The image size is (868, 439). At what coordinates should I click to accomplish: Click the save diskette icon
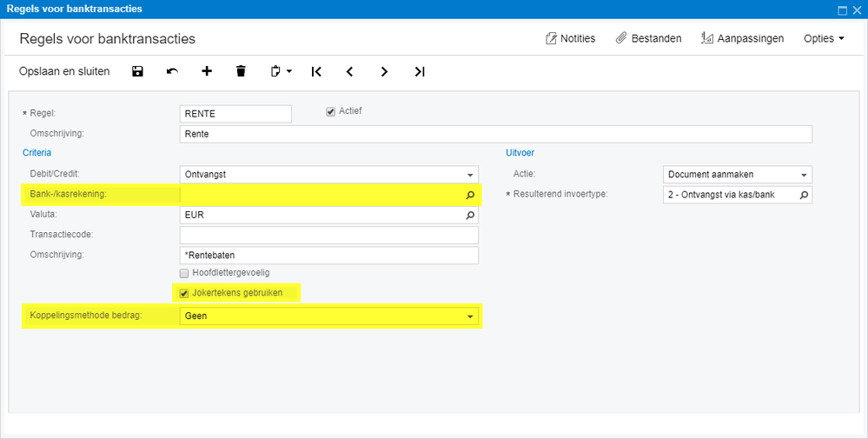click(x=137, y=71)
